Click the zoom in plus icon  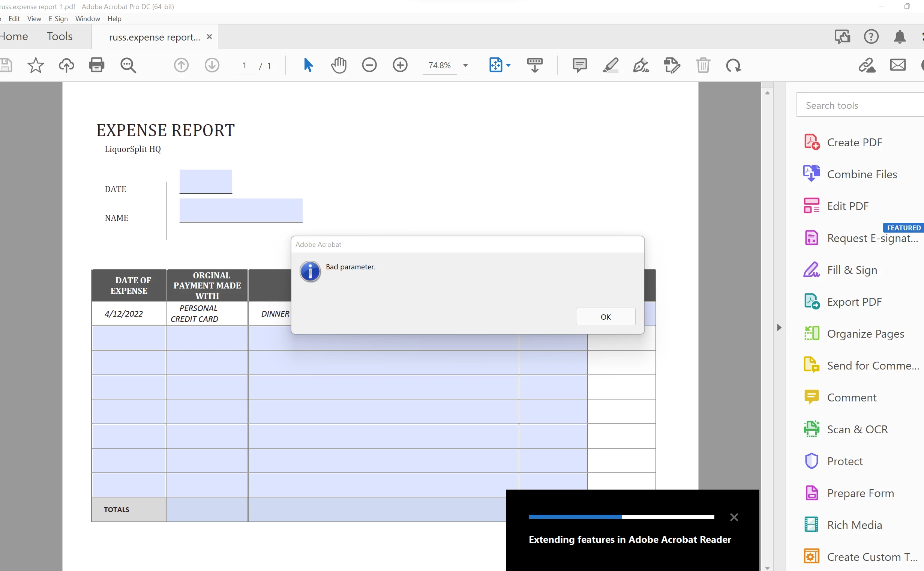[400, 65]
